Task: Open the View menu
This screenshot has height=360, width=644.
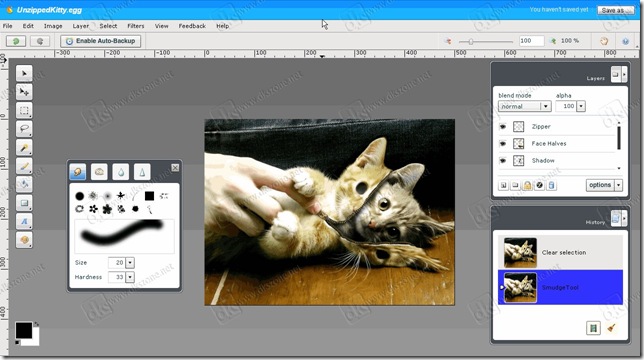Action: point(161,26)
